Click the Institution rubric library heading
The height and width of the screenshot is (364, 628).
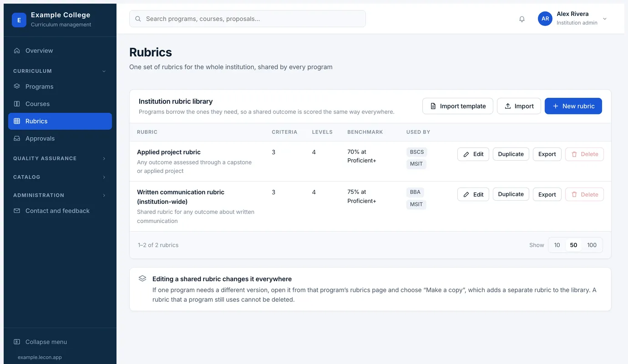click(x=176, y=101)
